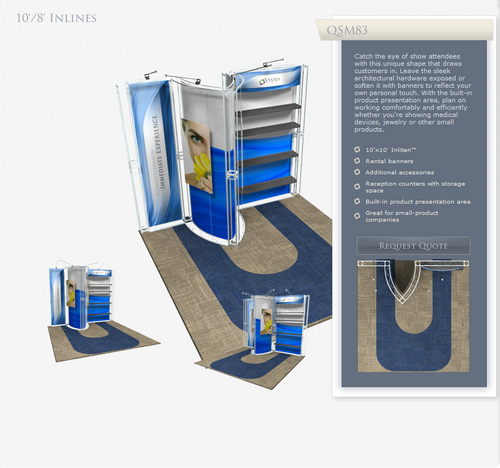Click the bullet icon beside Rental banners
This screenshot has height=468, width=500.
[x=357, y=161]
